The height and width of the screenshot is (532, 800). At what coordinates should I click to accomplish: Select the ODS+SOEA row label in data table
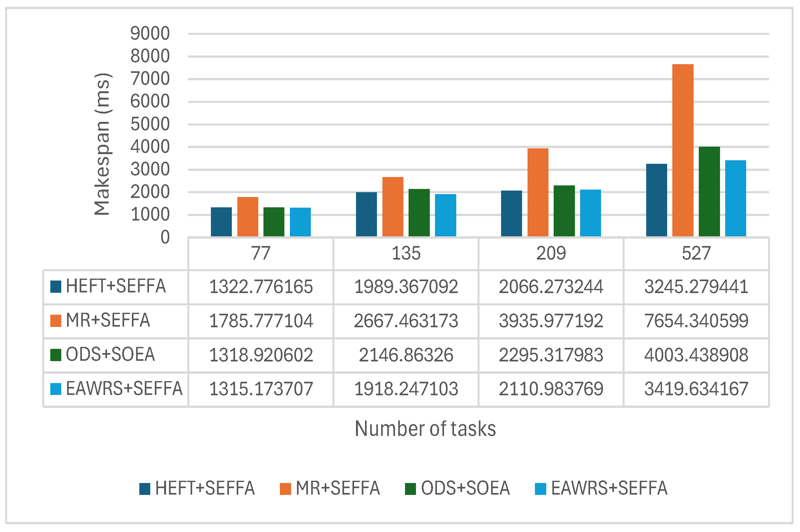110,355
